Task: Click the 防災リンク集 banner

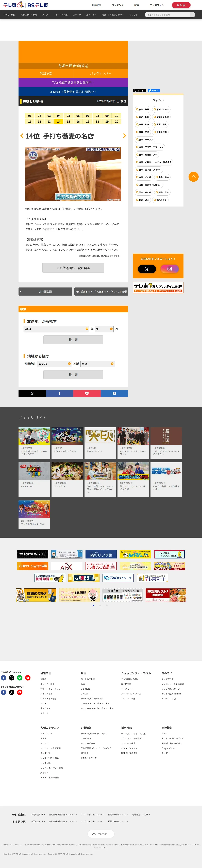Action: (x=101, y=554)
